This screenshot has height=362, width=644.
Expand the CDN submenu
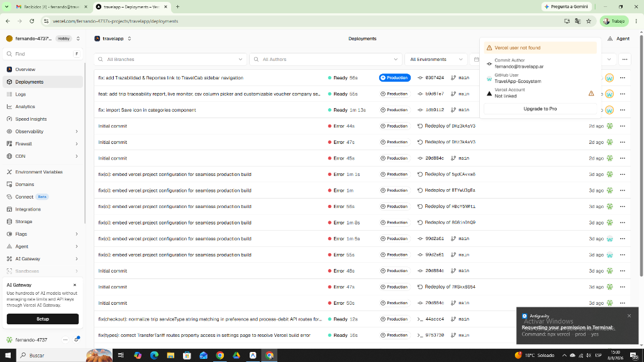[x=77, y=156]
